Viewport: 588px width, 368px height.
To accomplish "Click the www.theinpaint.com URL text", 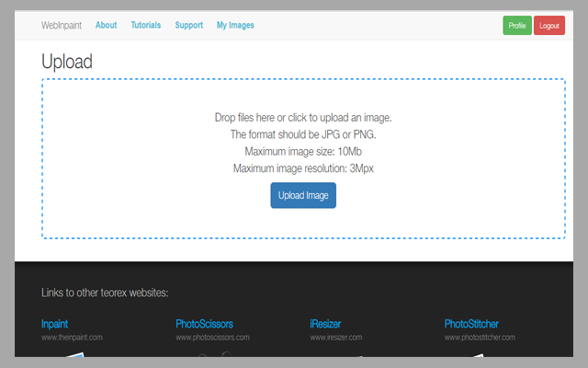I will click(x=72, y=338).
